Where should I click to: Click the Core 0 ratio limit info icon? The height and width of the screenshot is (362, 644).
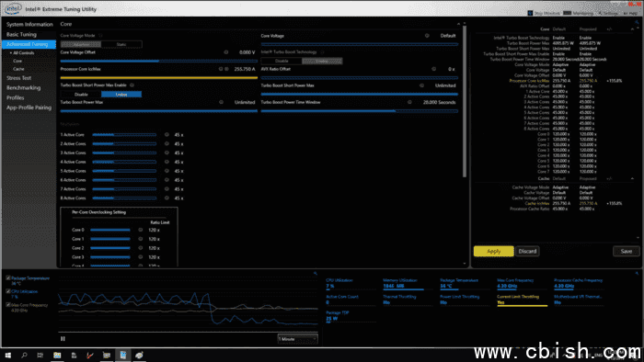[x=141, y=230]
